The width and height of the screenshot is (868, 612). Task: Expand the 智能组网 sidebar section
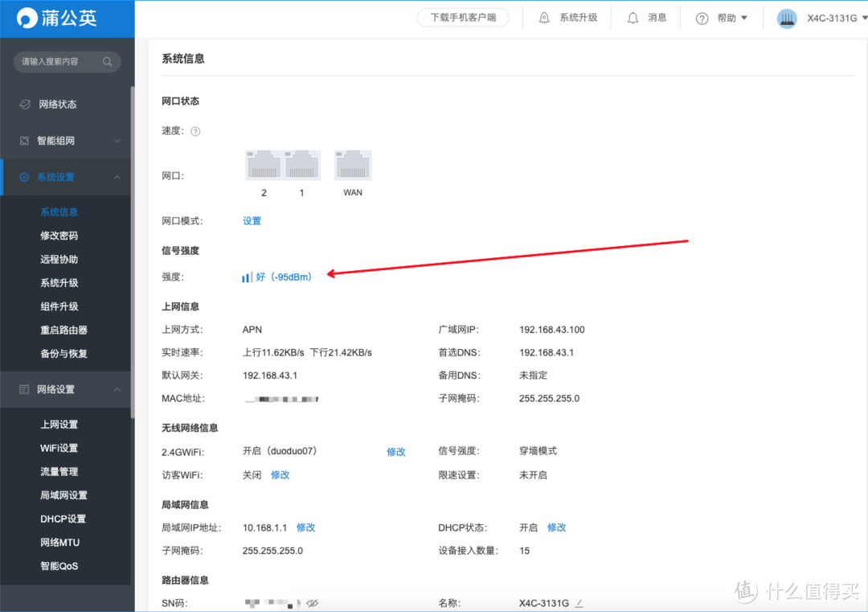[x=117, y=140]
